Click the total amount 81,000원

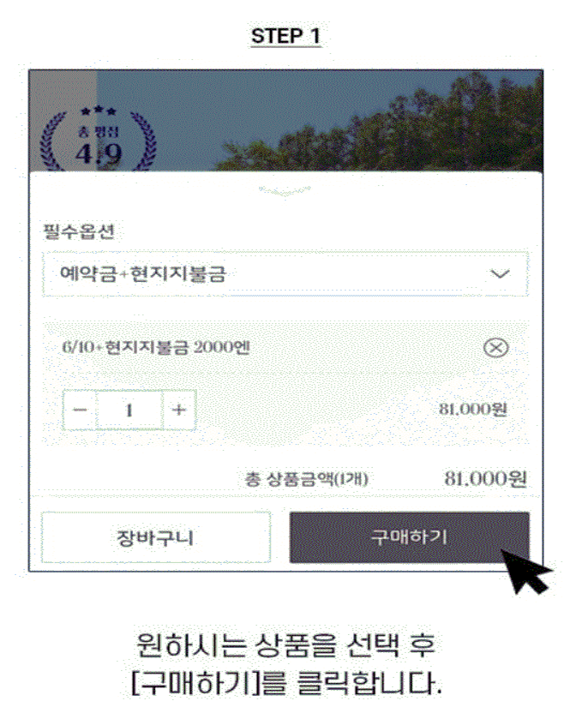tap(485, 479)
